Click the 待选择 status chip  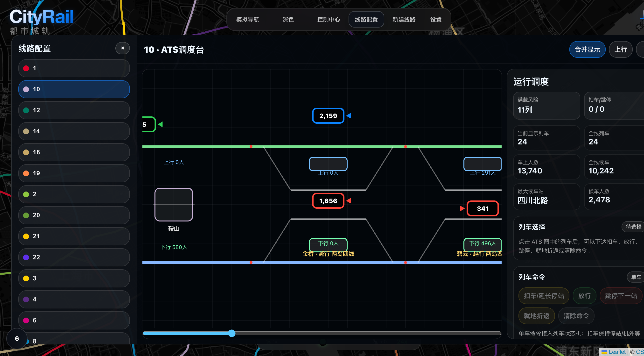coord(633,227)
